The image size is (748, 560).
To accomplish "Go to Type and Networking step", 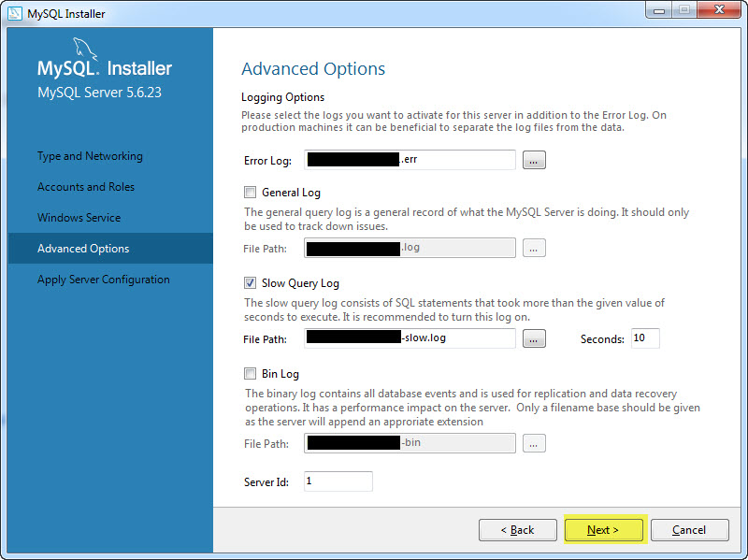I will tap(90, 156).
